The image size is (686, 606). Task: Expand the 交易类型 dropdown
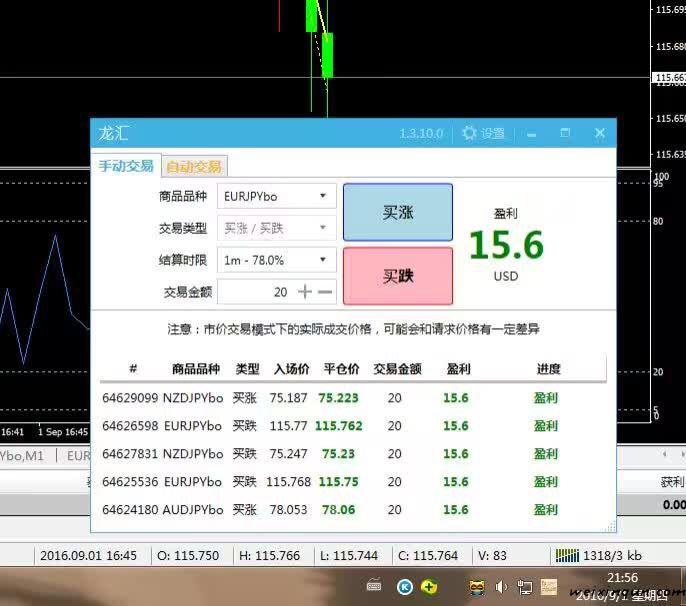coord(275,228)
